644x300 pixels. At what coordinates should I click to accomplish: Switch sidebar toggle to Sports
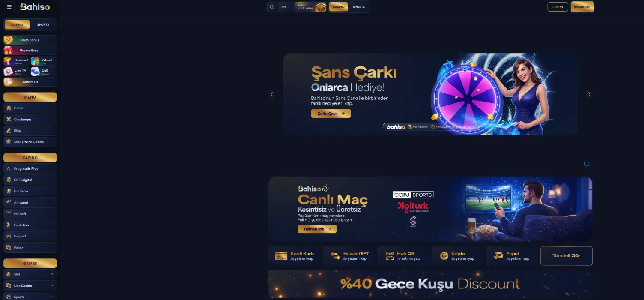coord(43,24)
